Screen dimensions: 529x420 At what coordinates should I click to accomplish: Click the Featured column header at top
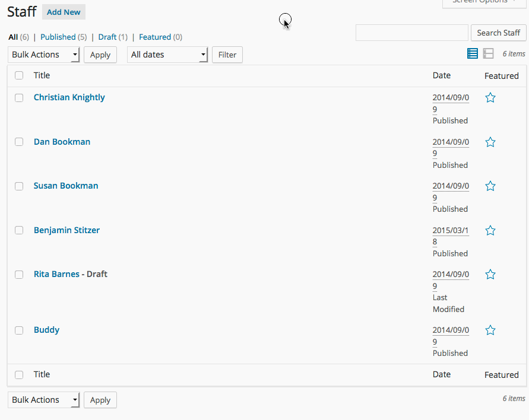[501, 76]
